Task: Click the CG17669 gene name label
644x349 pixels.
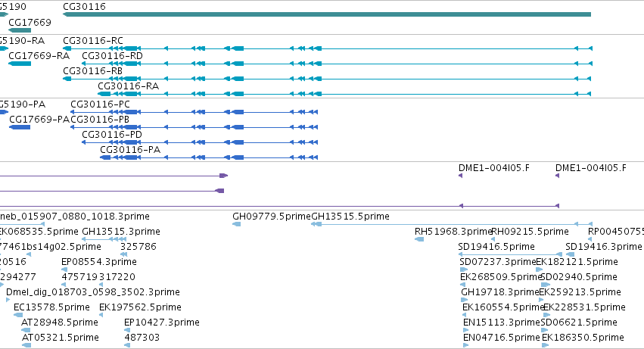Action: coord(30,22)
